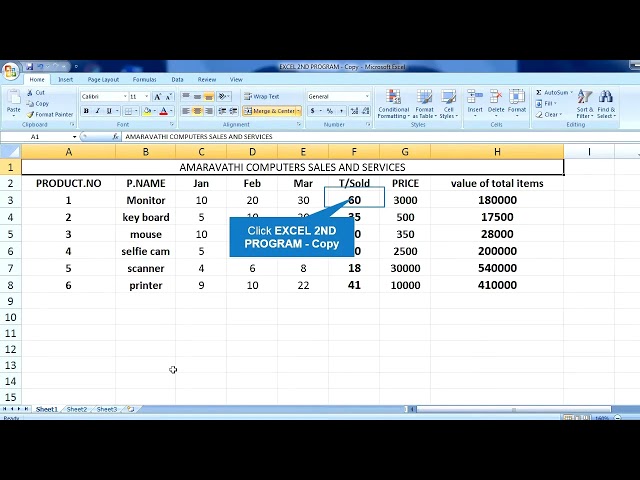Select cell with value 540000
The height and width of the screenshot is (480, 640).
497,268
